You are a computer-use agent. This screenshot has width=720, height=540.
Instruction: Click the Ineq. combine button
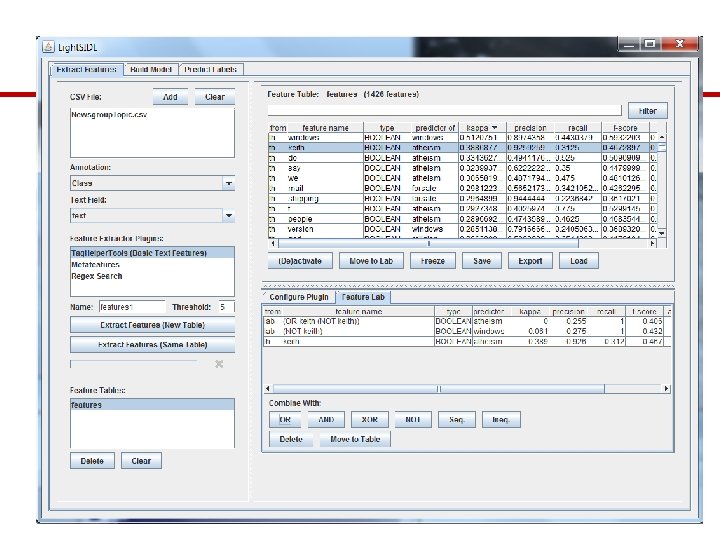pos(501,420)
